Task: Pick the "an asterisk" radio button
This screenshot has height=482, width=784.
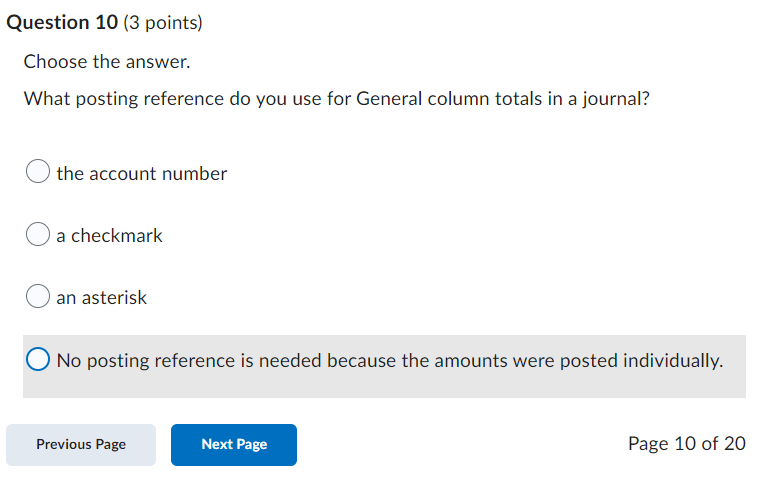Action: 37,297
